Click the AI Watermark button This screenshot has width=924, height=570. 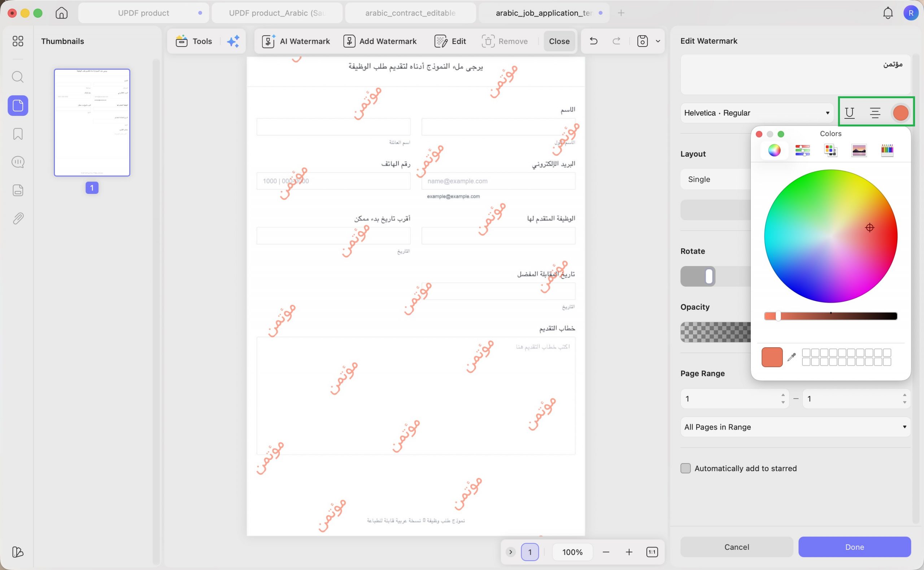coord(296,41)
